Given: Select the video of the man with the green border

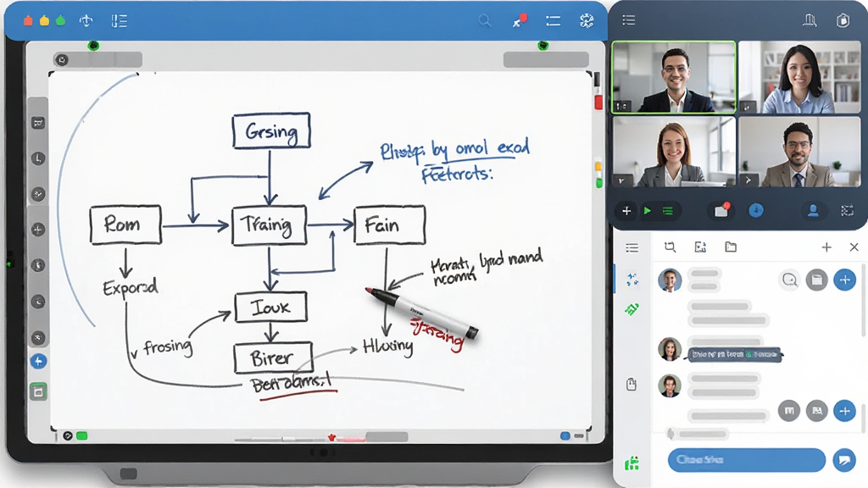Looking at the screenshot, I should click(x=674, y=77).
